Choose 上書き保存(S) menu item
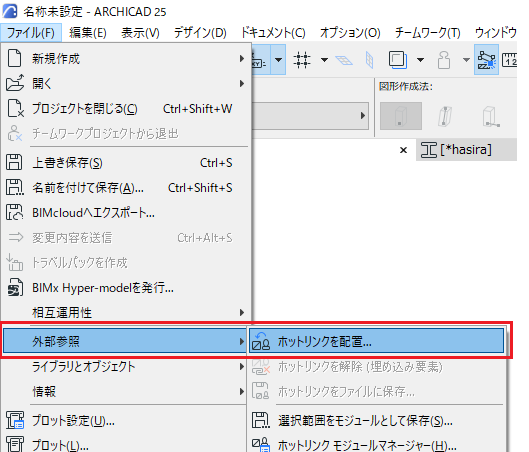 126,163
